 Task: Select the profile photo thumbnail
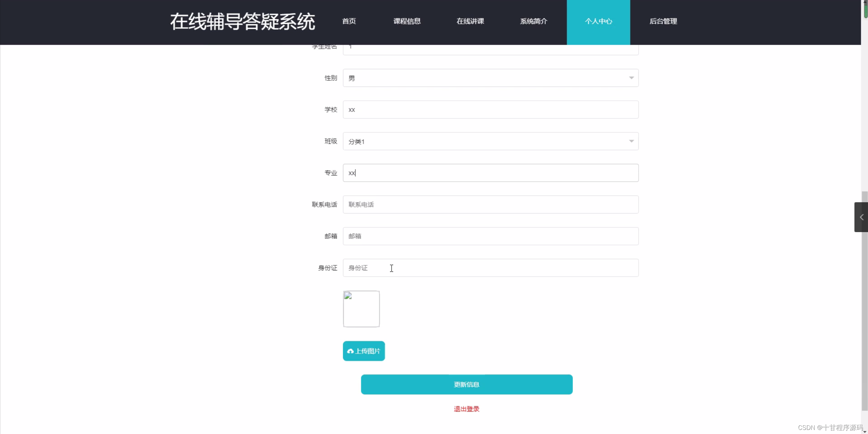coord(361,309)
